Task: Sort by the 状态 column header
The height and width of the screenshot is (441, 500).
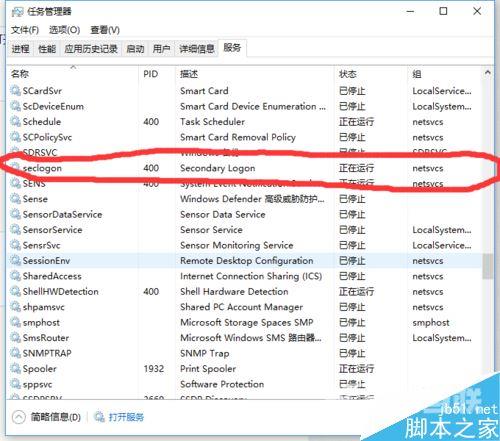Action: (x=371, y=74)
